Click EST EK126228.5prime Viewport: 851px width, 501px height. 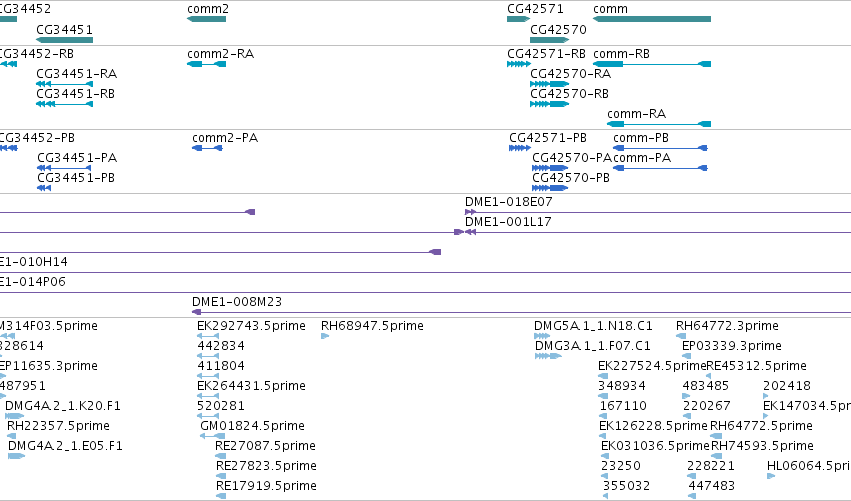coord(604,436)
